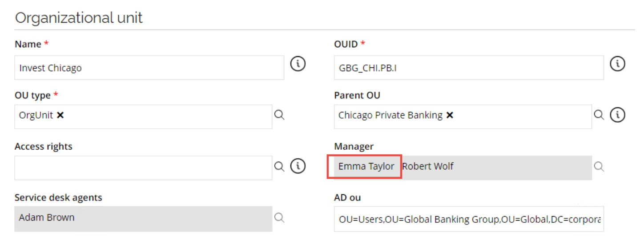The image size is (644, 250).
Task: Open the OU type search magnifier
Action: point(279,115)
